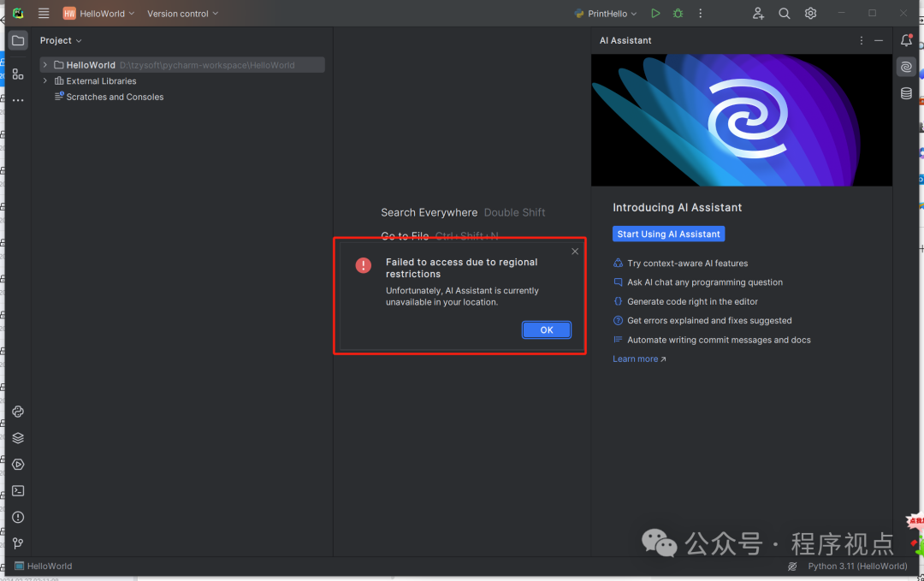Click Get errors explained and fixes suggested
Screen dimensions: 924x581
point(709,321)
